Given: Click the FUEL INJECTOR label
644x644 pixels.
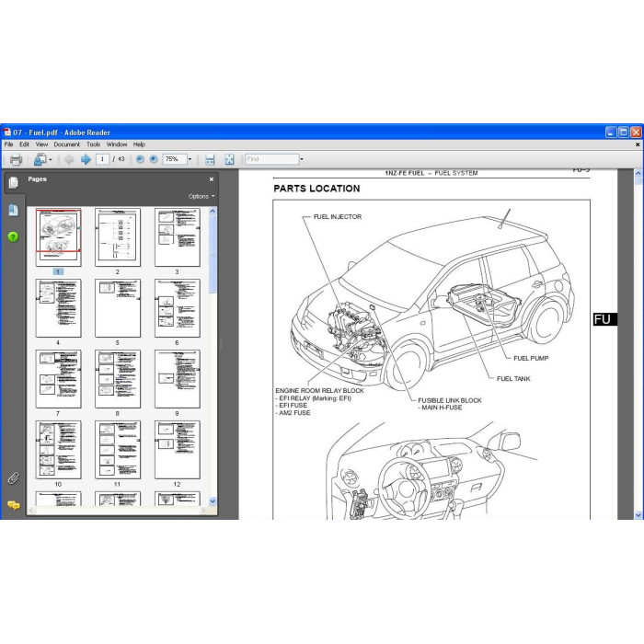Looking at the screenshot, I should coord(338,217).
